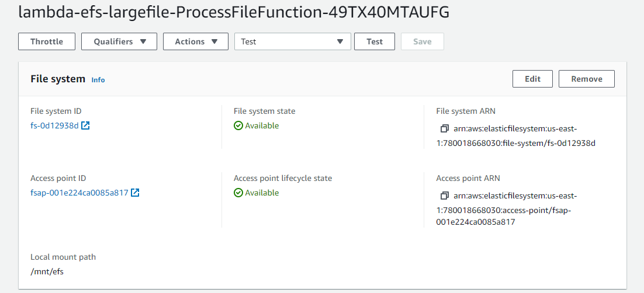
Task: Open the Actions dropdown menu
Action: [x=195, y=41]
